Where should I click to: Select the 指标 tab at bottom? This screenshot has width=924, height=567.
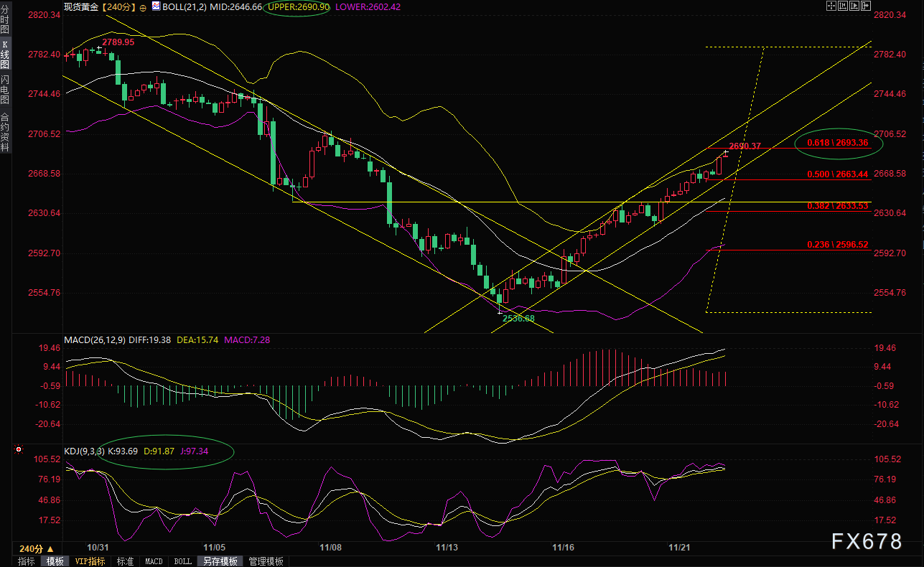click(26, 561)
